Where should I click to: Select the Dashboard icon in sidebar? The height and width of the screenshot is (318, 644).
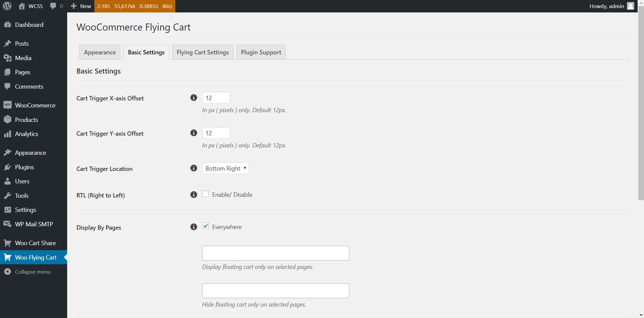tap(8, 24)
